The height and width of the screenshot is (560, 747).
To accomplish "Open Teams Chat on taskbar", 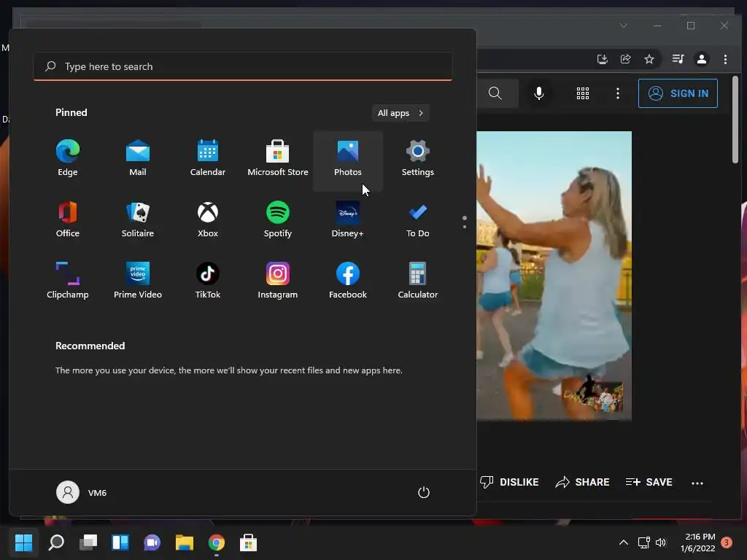I will pos(152,542).
